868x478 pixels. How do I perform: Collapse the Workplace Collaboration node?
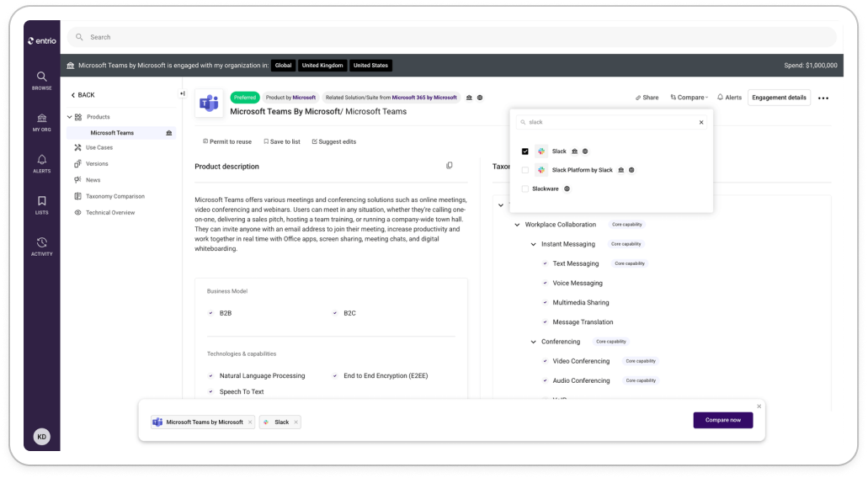click(517, 225)
